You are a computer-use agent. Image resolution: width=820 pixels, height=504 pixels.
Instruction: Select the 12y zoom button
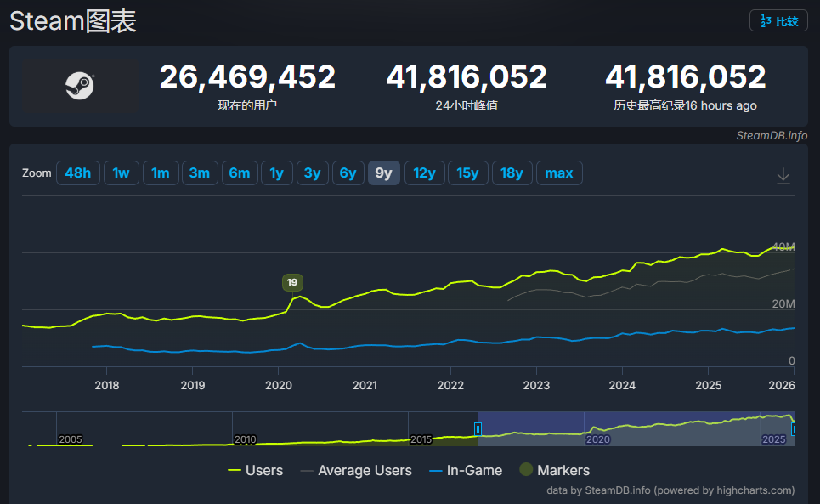(424, 173)
